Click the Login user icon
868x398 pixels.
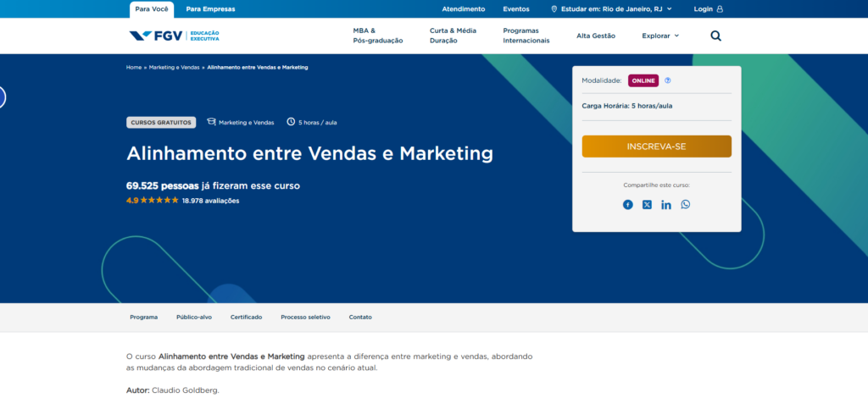(720, 8)
